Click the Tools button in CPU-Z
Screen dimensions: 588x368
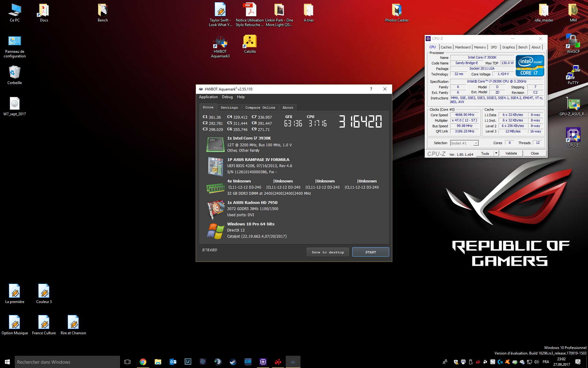pos(485,153)
